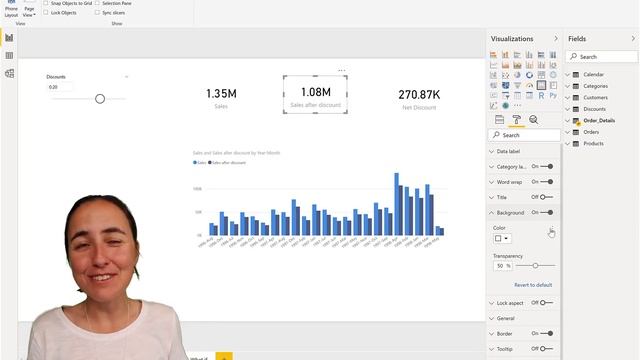Click the Transparency slider handle
Screen dimensions: 640x360
[x=535, y=266]
